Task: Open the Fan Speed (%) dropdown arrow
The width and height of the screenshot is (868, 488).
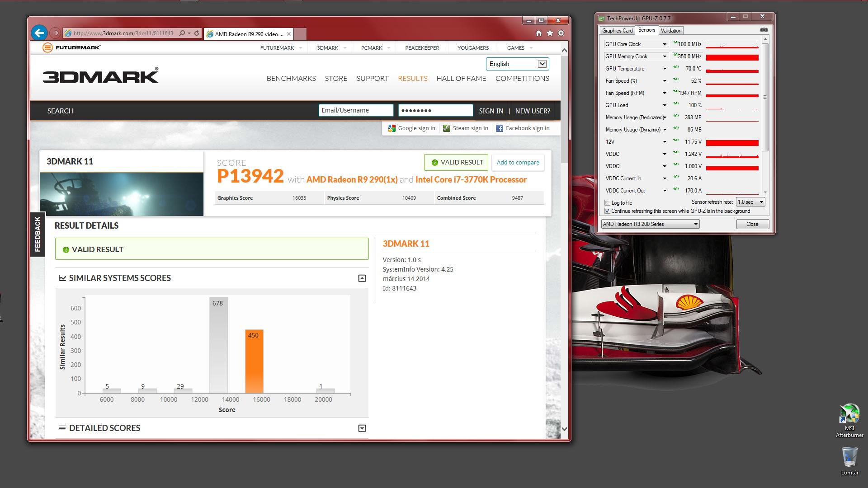Action: [x=665, y=81]
